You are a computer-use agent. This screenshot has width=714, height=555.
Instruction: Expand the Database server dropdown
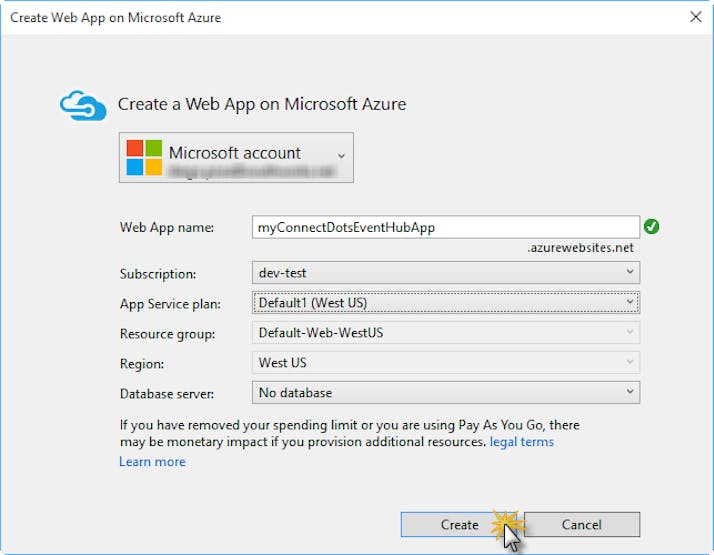445,392
